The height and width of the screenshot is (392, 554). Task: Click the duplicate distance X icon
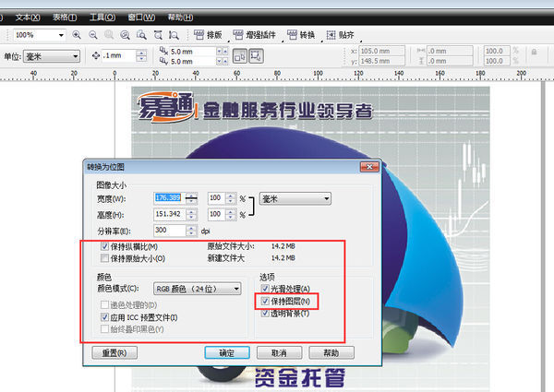pos(163,51)
